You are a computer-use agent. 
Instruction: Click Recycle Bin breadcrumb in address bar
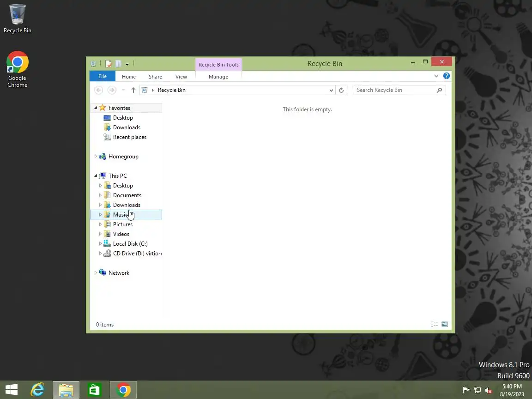[x=172, y=90]
